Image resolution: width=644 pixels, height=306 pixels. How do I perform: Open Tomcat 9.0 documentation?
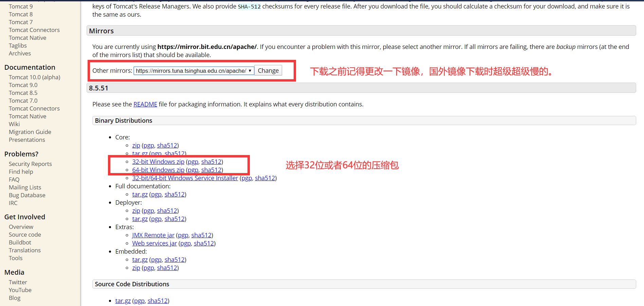[x=23, y=85]
